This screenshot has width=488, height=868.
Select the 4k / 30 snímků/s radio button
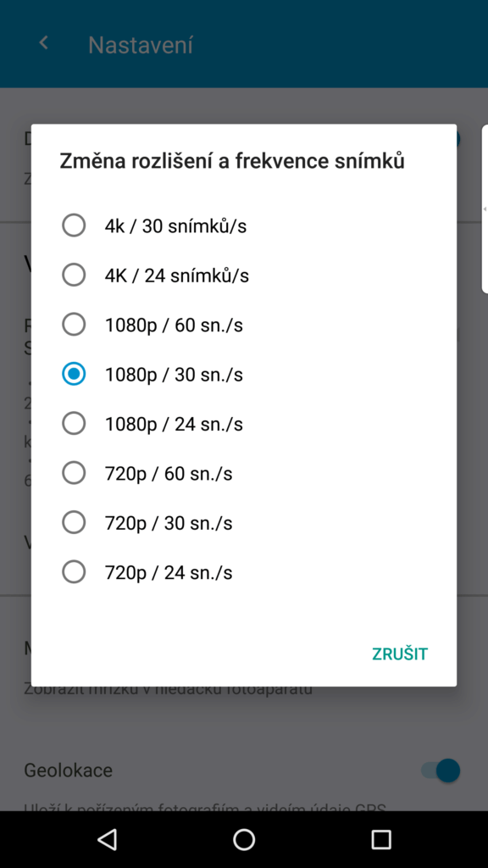[x=74, y=225]
